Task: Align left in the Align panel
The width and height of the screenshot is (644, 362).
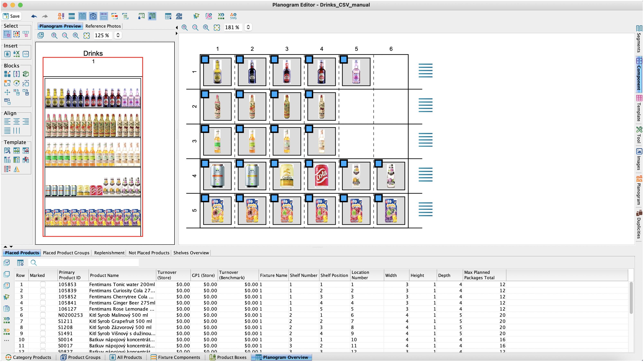Action: (7, 121)
